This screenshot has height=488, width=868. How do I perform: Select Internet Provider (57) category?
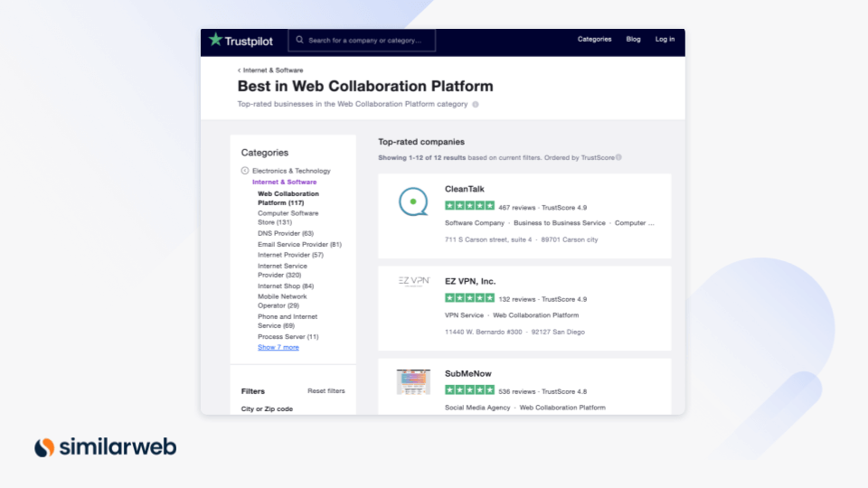(290, 255)
